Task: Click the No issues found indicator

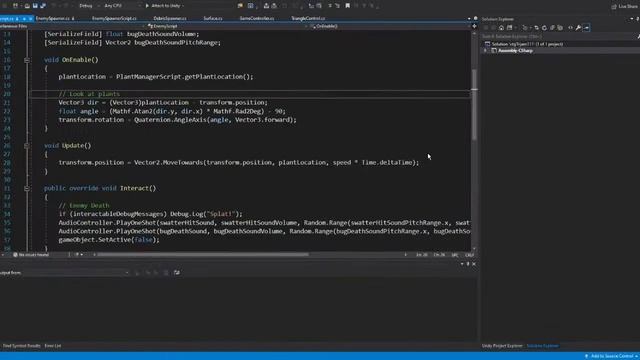Action: [31, 255]
